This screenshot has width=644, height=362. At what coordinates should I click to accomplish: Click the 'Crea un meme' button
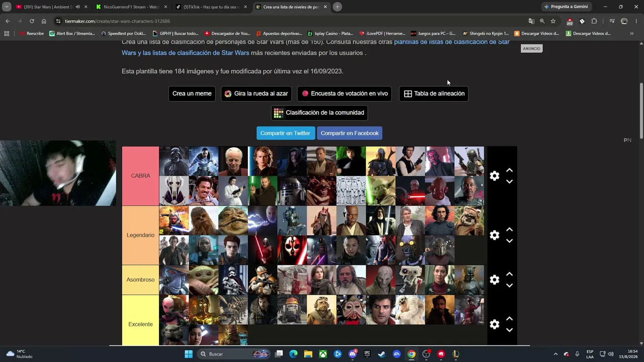click(192, 94)
